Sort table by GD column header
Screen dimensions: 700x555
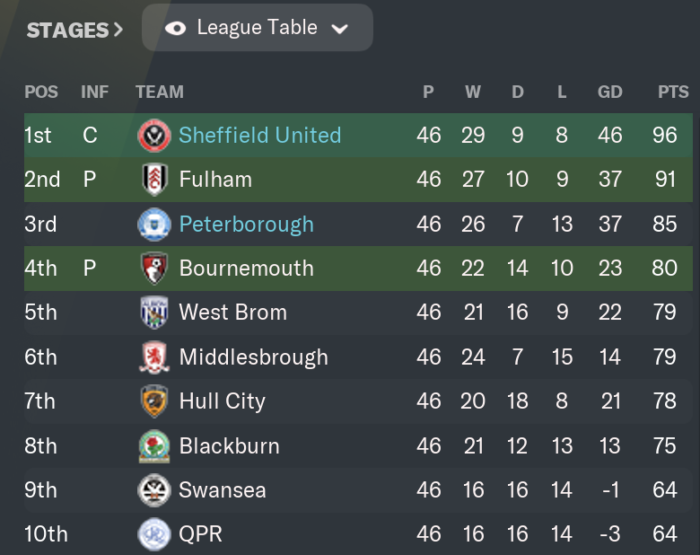pos(610,92)
